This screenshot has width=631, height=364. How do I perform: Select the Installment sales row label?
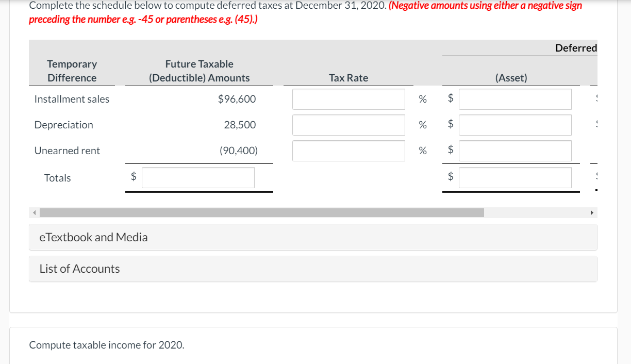tap(72, 99)
